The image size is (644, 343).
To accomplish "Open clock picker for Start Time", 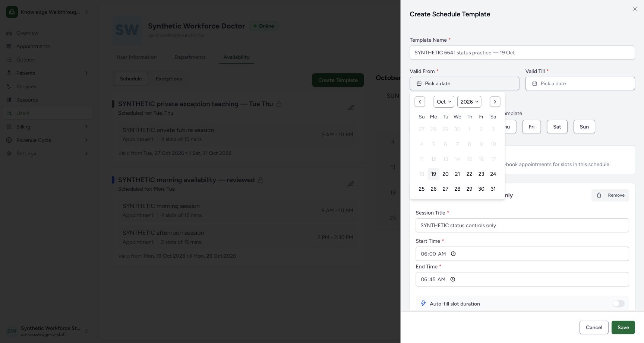I will [453, 254].
